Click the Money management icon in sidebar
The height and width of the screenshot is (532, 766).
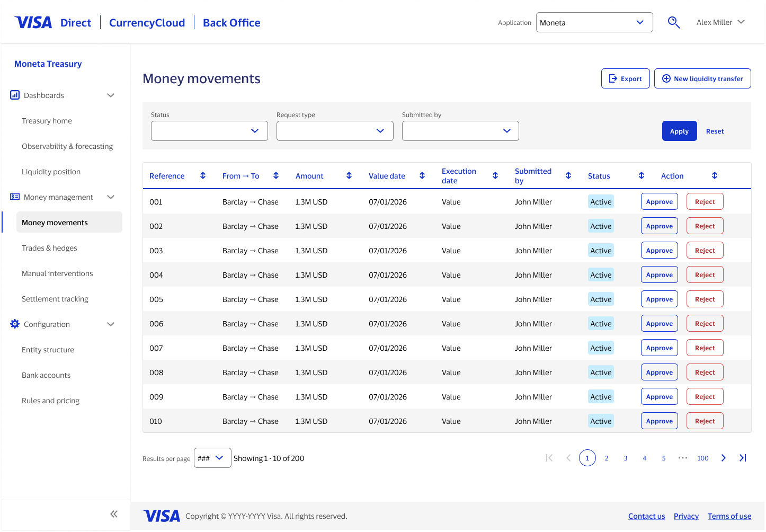click(15, 197)
